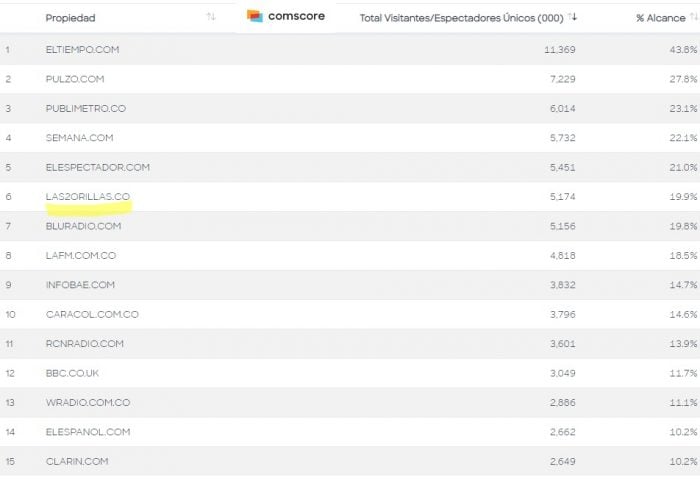Open BBC.CO.UK in the ranking
The width and height of the screenshot is (700, 486).
click(x=72, y=373)
